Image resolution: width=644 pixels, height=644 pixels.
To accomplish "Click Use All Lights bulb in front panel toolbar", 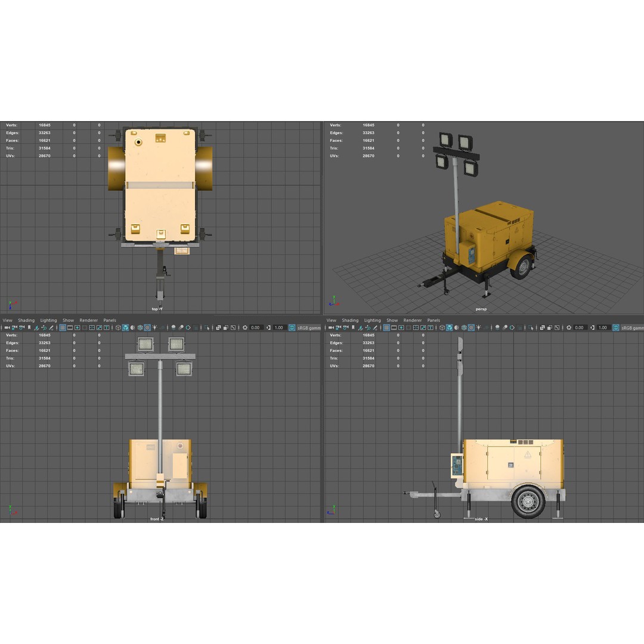I will tap(155, 327).
